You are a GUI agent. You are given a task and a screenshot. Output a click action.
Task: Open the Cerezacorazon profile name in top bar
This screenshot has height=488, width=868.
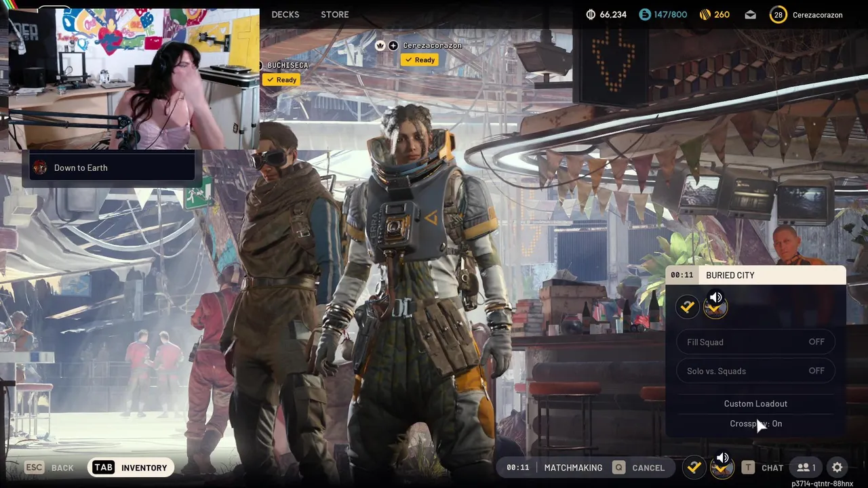tap(818, 14)
